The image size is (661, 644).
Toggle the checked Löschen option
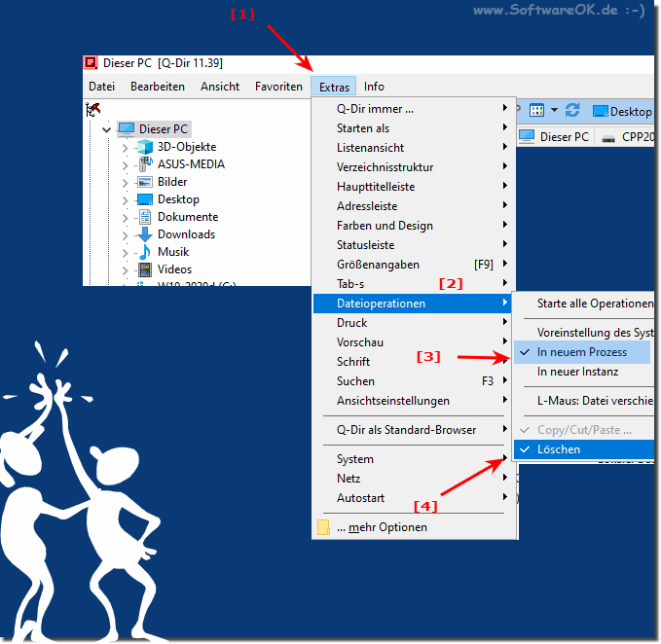coord(584,449)
